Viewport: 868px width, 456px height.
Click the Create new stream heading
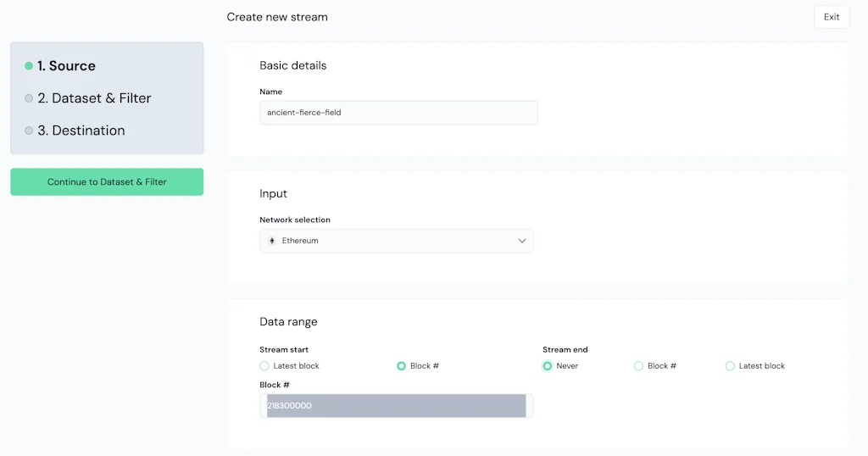[x=277, y=17]
